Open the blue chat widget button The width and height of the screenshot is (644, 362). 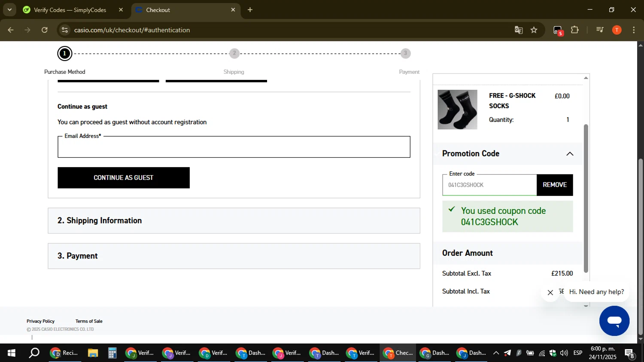point(614,321)
